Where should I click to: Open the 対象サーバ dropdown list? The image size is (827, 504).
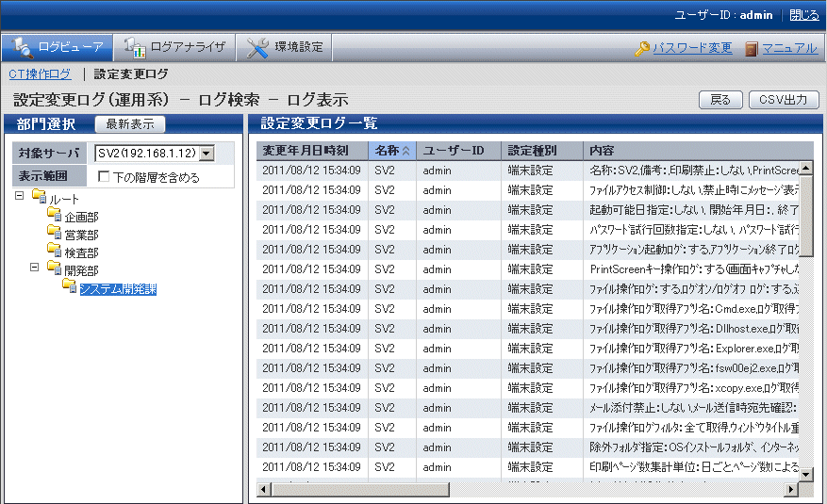click(207, 154)
